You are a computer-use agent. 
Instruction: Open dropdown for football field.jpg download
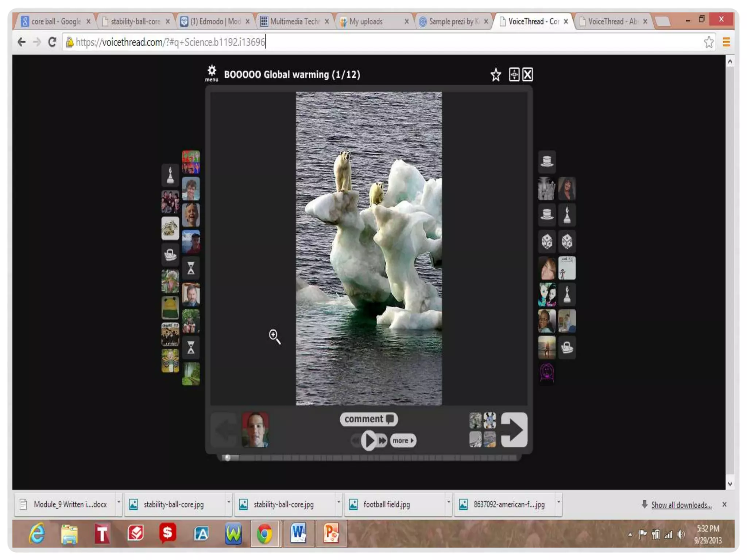click(x=448, y=502)
